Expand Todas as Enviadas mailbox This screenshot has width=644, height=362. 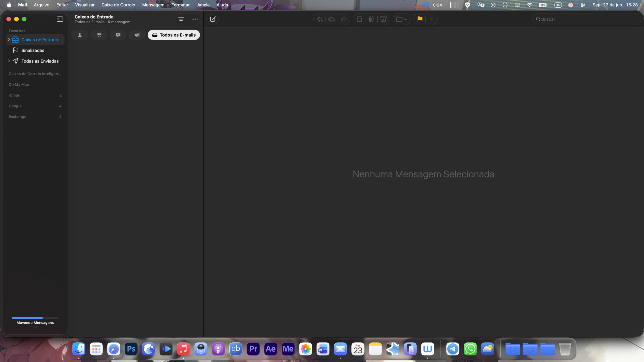(x=9, y=61)
